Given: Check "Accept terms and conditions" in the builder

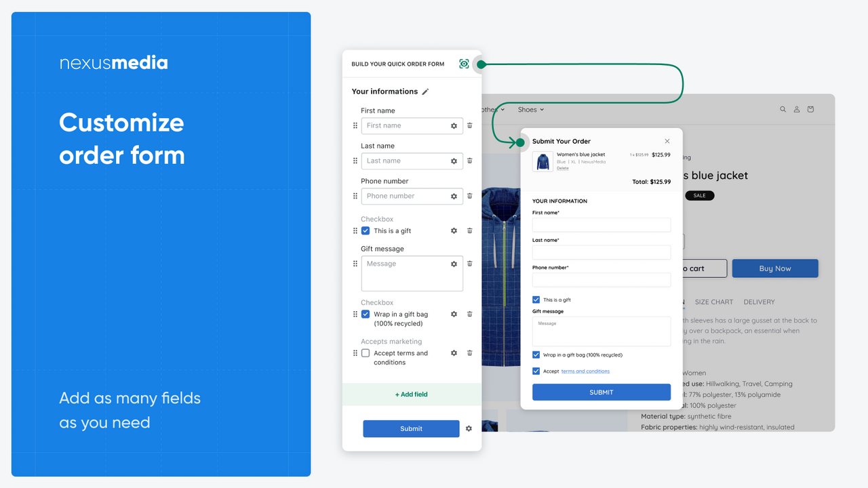Looking at the screenshot, I should tap(366, 352).
